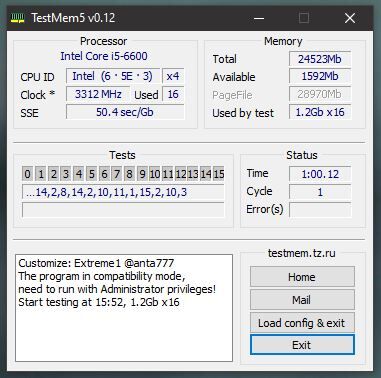Image resolution: width=381 pixels, height=378 pixels.
Task: Select test box number 12
Action: pos(181,174)
